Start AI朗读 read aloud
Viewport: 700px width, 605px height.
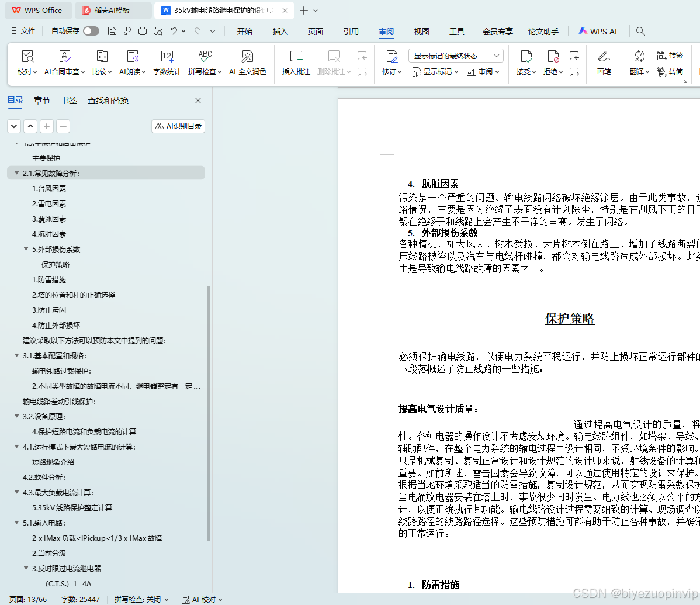point(132,62)
